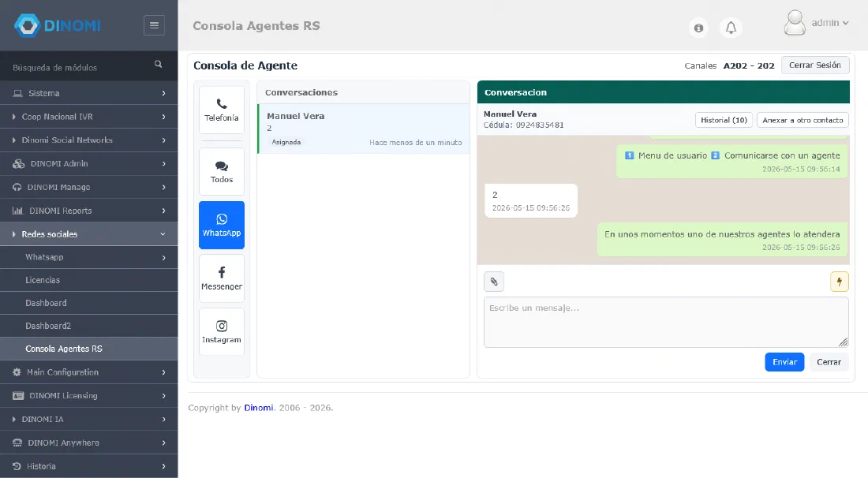Image resolution: width=868 pixels, height=478 pixels.
Task: Click the info icon in header
Action: coord(698,28)
